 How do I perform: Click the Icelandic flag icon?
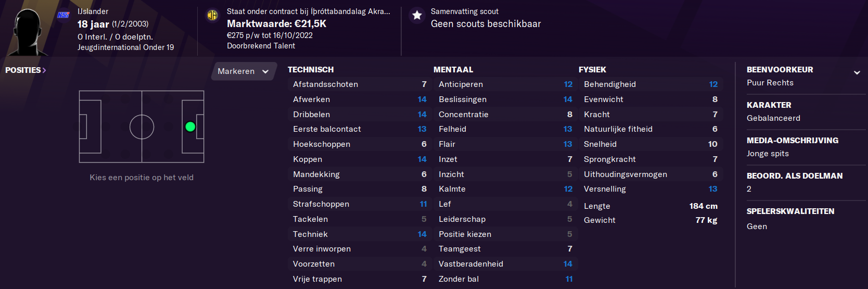(63, 15)
